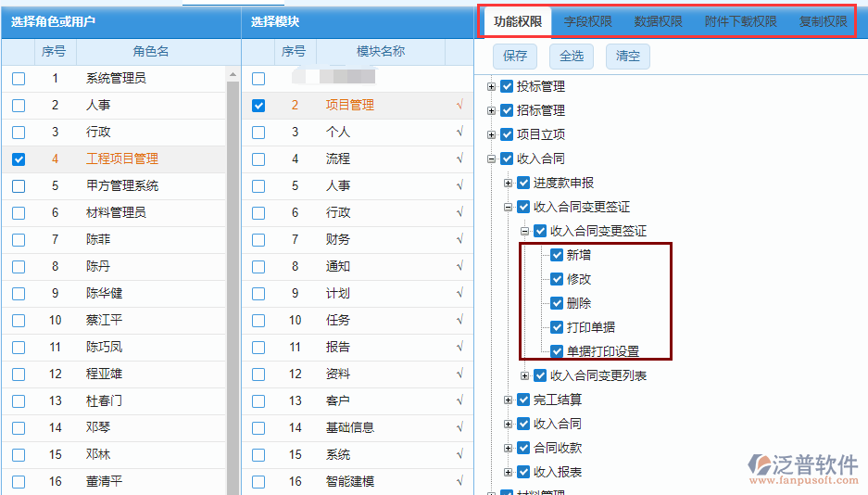Screen dimensions: 868x495
Task: Select the 材料管理员 role row
Action: pyautogui.click(x=116, y=212)
